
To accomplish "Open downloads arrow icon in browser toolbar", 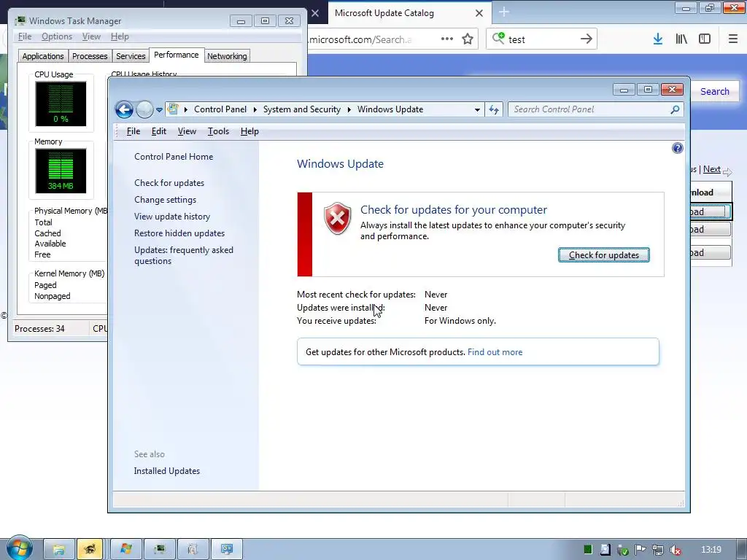I will coord(658,39).
